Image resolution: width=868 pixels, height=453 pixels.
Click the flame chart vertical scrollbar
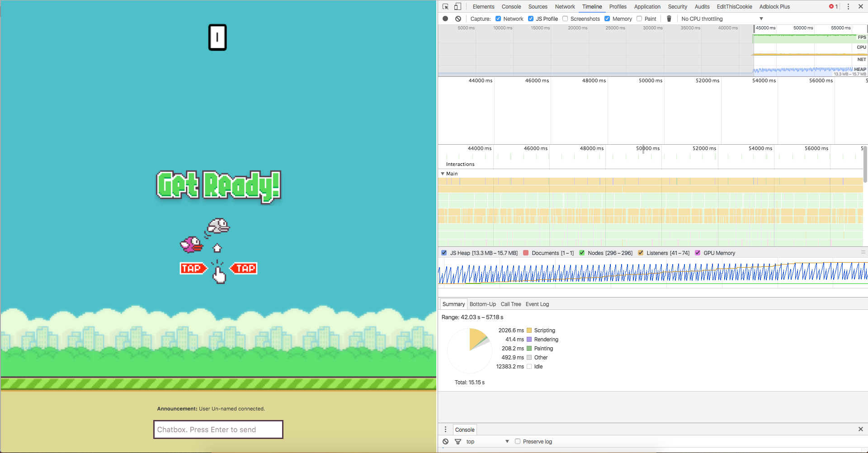click(x=865, y=164)
